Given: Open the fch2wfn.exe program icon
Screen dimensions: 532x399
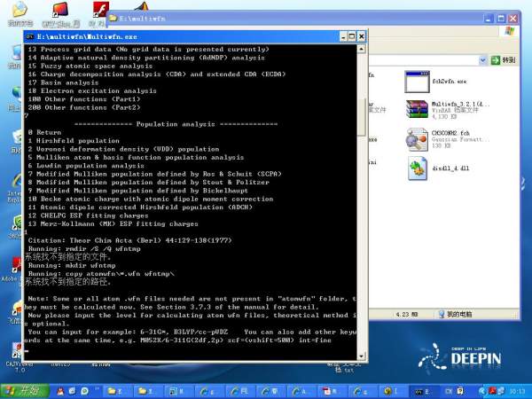Looking at the screenshot, I should point(417,82).
